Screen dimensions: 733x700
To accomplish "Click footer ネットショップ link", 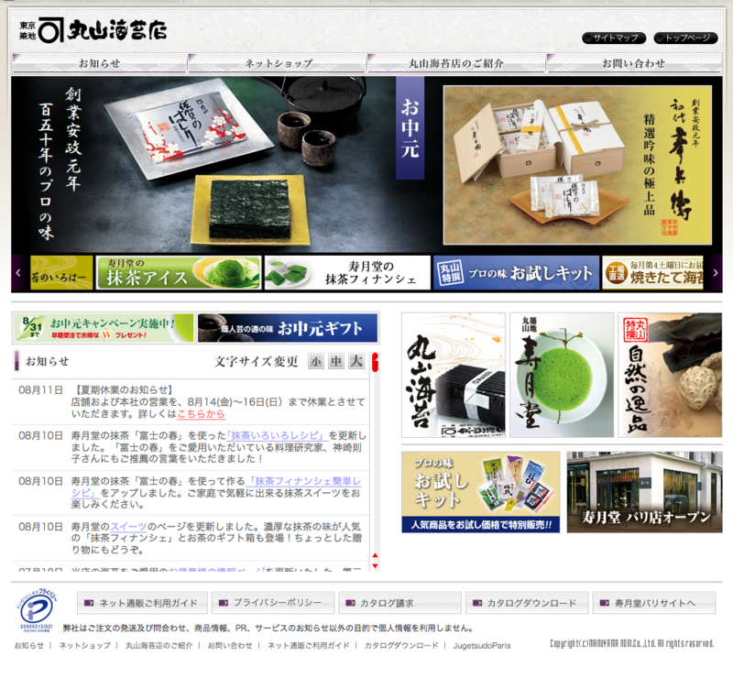I will click(84, 645).
